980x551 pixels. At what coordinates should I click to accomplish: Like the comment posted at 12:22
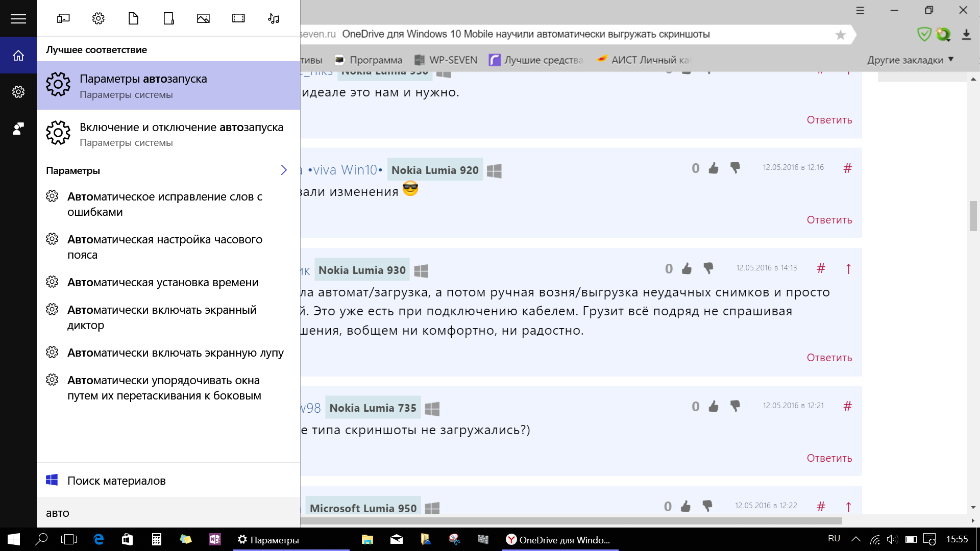click(685, 506)
